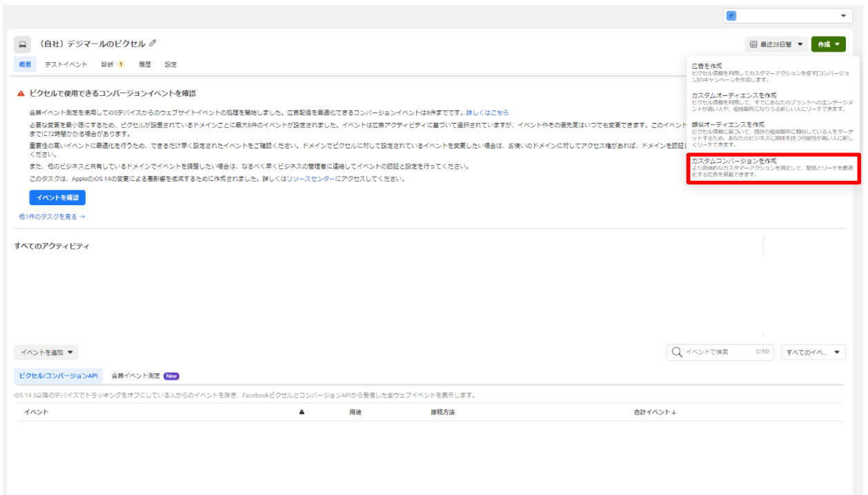Open the テストイベント tab

pyautogui.click(x=66, y=64)
